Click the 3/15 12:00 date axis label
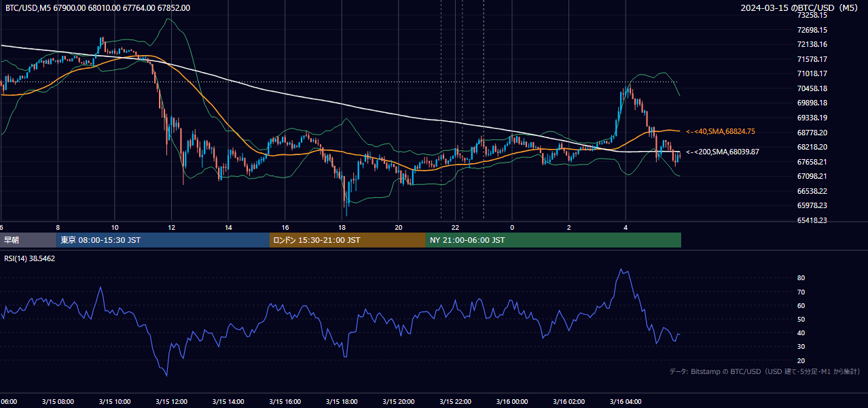The height and width of the screenshot is (408, 868). click(x=171, y=401)
